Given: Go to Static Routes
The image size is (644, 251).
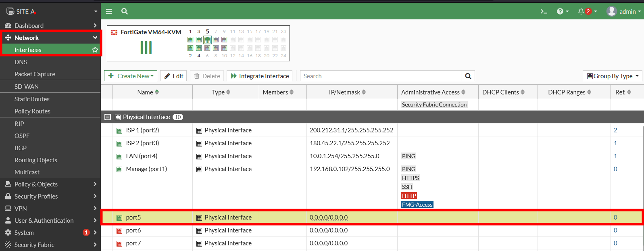Looking at the screenshot, I should (x=32, y=99).
